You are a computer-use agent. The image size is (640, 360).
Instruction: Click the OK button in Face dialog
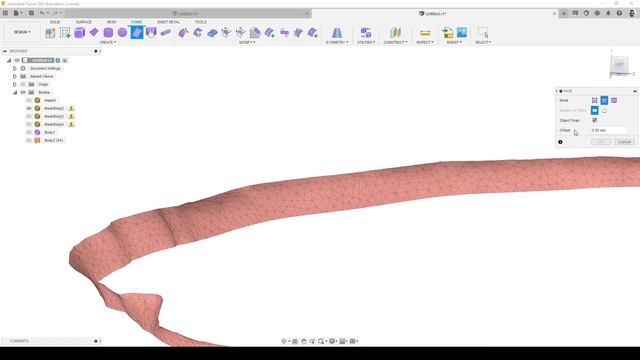(x=601, y=142)
